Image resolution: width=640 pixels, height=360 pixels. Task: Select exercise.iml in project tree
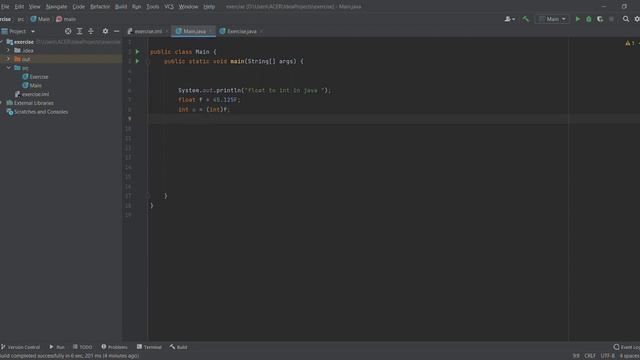32,94
